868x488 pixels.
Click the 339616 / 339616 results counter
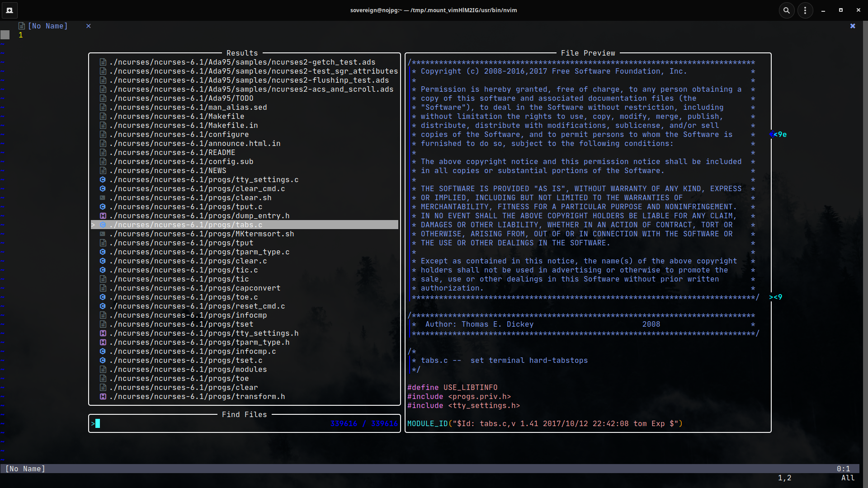[363, 424]
